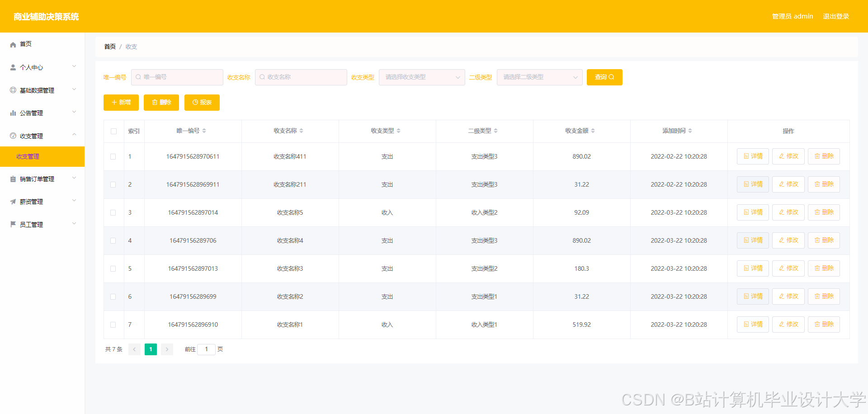Screen dimensions: 868x414
Task: Click 删除 for 收支名称5 row
Action: [x=824, y=212]
